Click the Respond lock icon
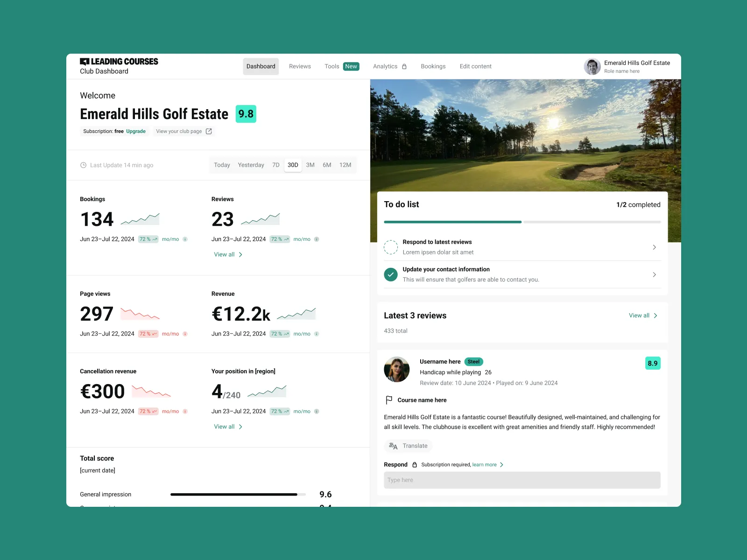747x560 pixels. [415, 465]
